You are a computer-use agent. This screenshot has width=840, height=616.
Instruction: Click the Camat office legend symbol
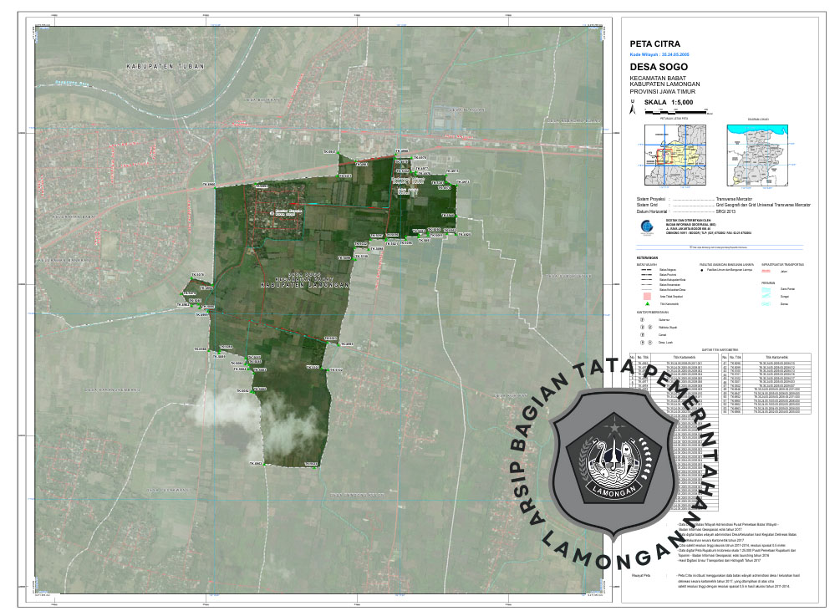point(642,334)
